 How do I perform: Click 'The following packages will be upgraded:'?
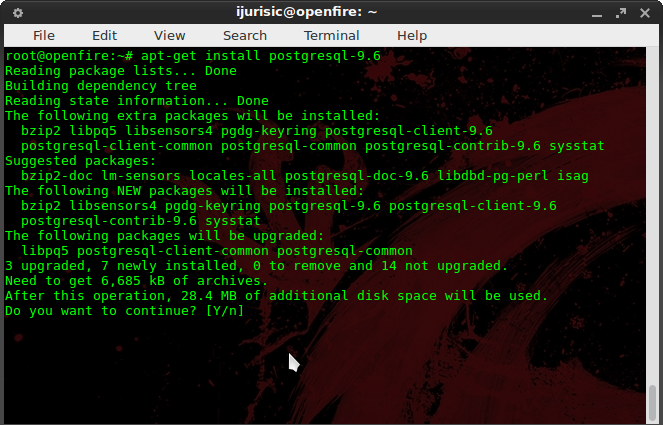coord(165,236)
